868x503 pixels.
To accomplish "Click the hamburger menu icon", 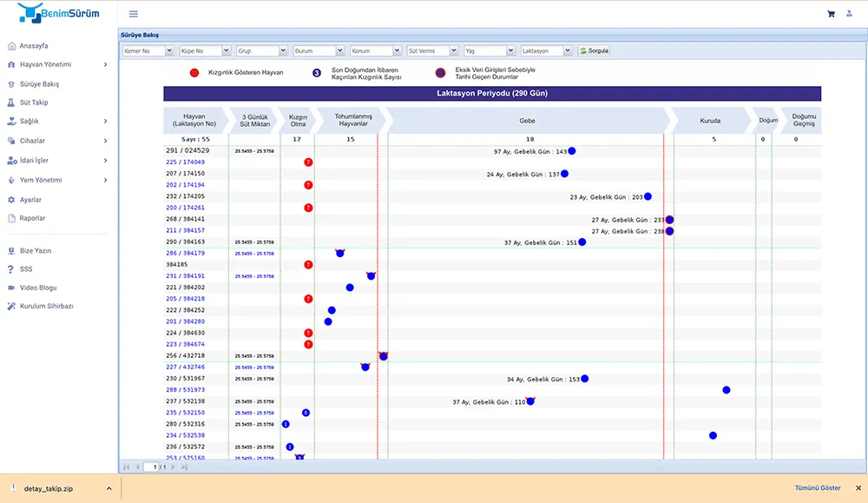I will click(x=133, y=14).
